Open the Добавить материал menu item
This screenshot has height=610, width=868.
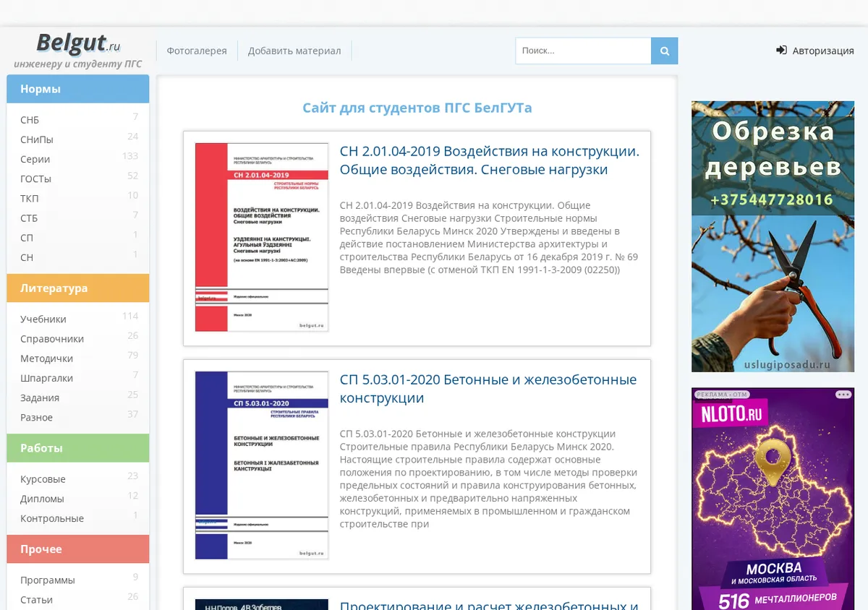pyautogui.click(x=294, y=51)
